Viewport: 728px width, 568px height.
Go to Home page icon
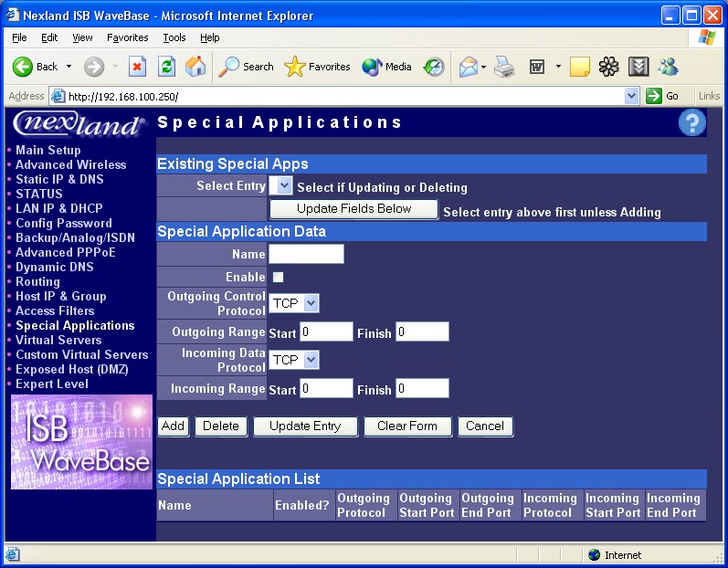195,67
